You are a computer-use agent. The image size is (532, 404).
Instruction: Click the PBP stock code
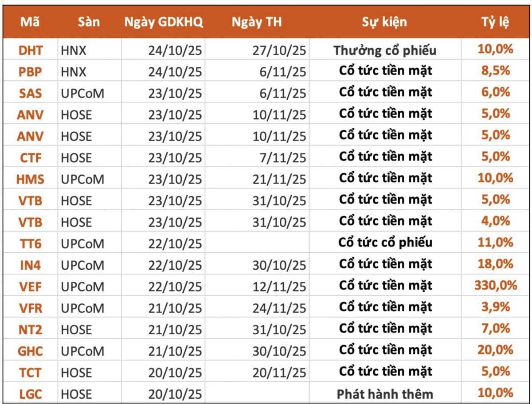[30, 71]
